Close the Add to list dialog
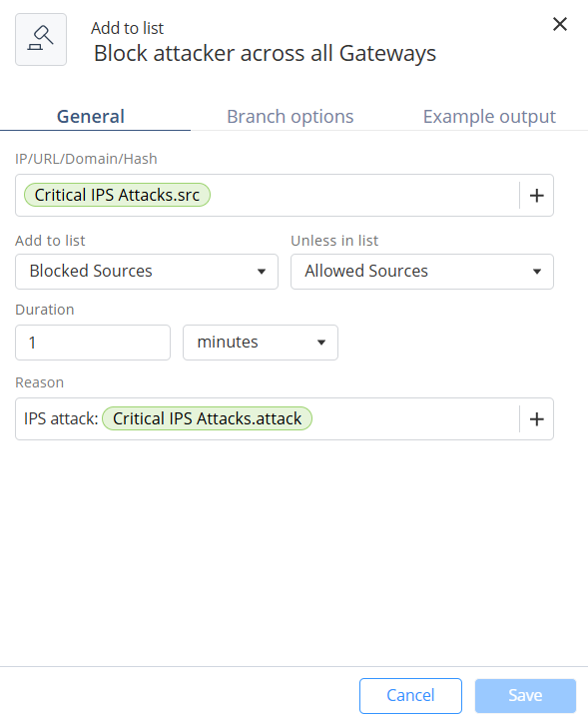 [560, 24]
